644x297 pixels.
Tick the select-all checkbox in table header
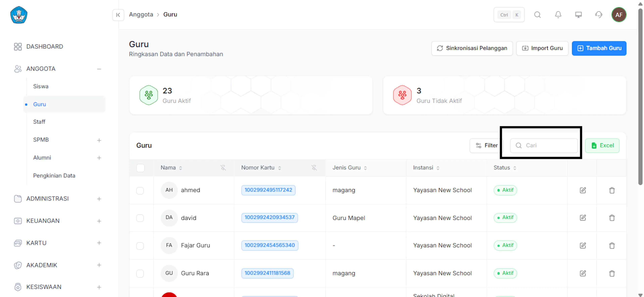pyautogui.click(x=141, y=168)
